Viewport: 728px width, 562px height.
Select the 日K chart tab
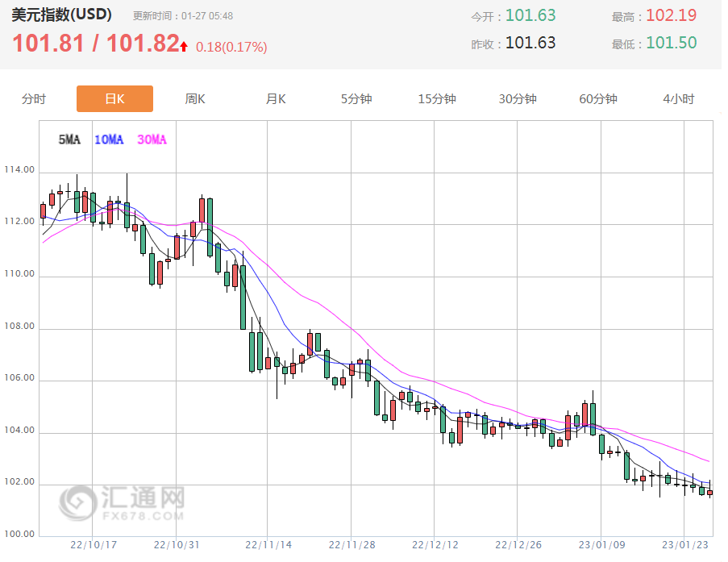[114, 99]
